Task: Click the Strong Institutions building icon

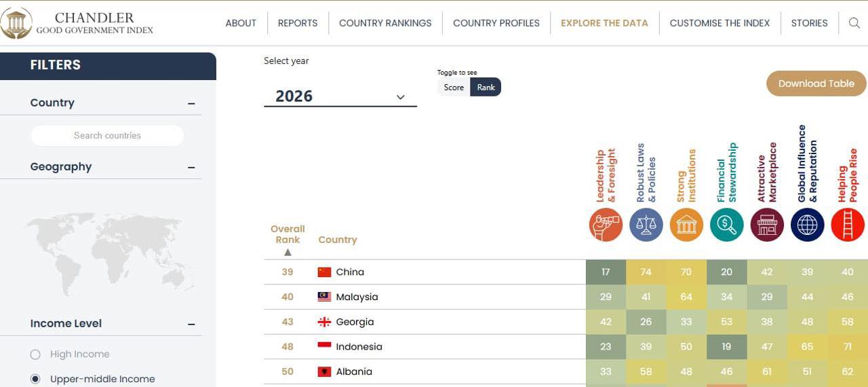Action: pyautogui.click(x=686, y=225)
